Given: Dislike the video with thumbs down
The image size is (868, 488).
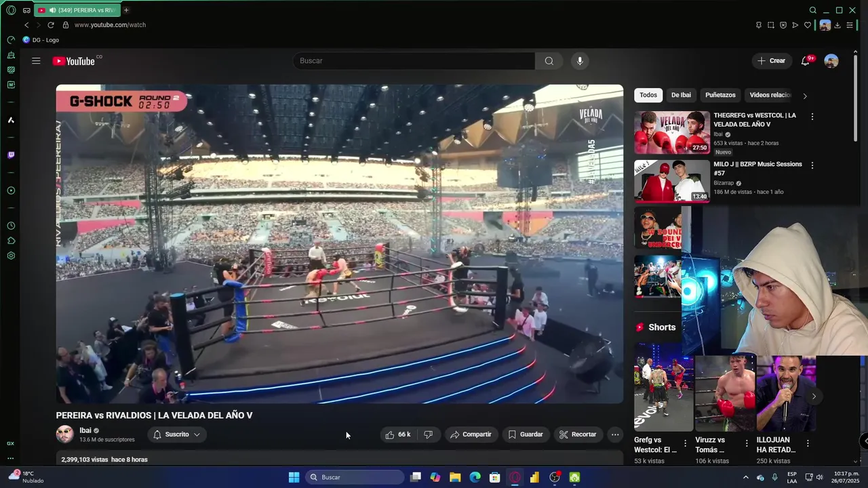Looking at the screenshot, I should point(428,434).
